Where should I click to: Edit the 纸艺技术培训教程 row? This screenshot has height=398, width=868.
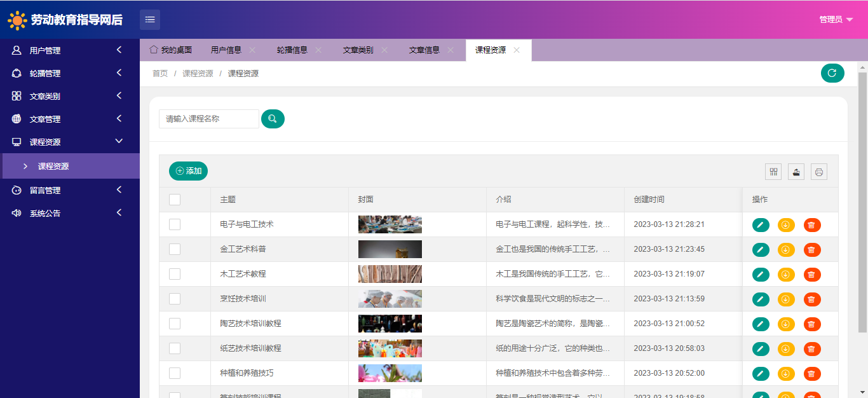click(x=761, y=349)
